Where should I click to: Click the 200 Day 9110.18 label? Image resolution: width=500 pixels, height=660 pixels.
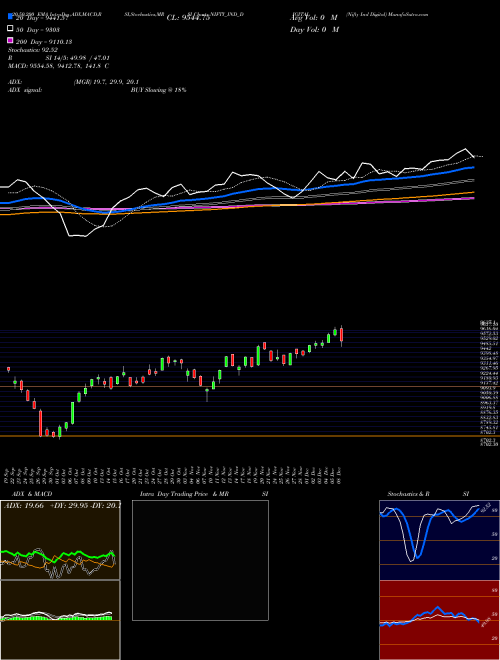(x=43, y=42)
